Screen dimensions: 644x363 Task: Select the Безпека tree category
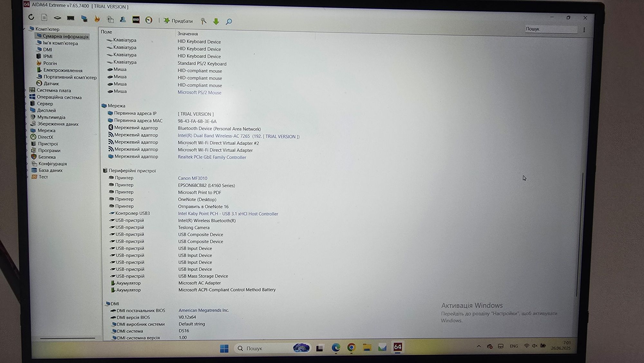(x=47, y=157)
